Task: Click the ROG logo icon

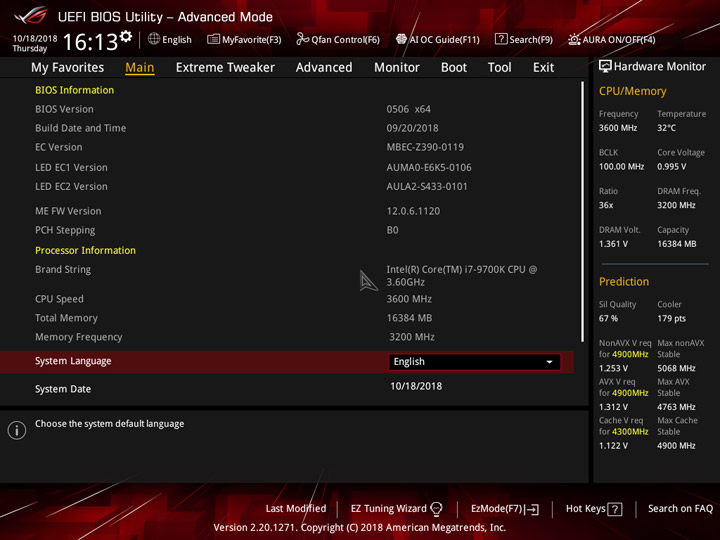Action: (30, 16)
